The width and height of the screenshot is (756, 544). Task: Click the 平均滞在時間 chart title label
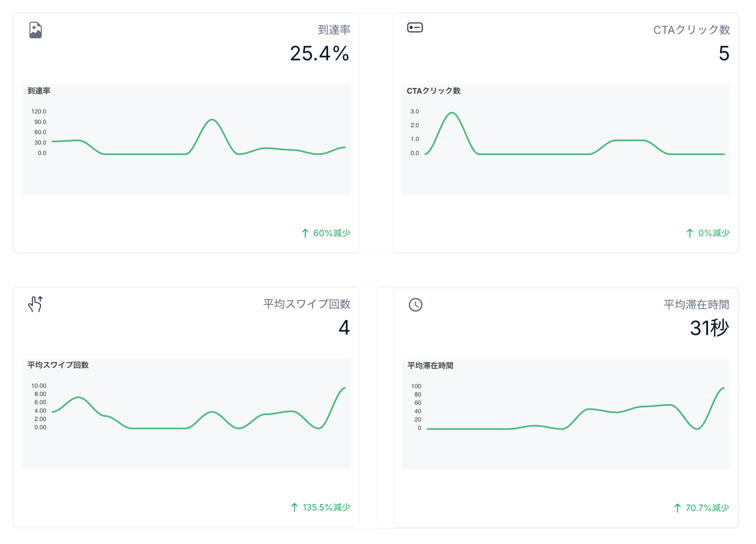coord(430,365)
